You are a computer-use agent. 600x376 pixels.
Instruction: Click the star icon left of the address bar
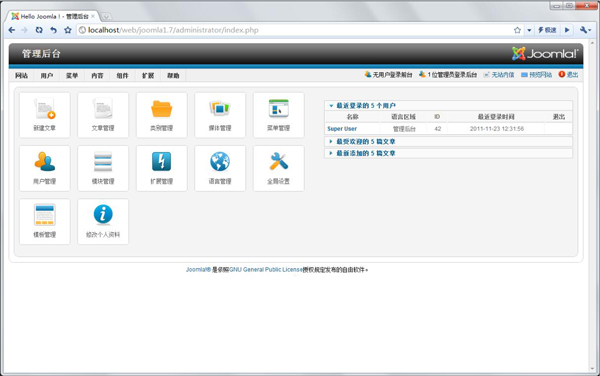pyautogui.click(x=68, y=30)
